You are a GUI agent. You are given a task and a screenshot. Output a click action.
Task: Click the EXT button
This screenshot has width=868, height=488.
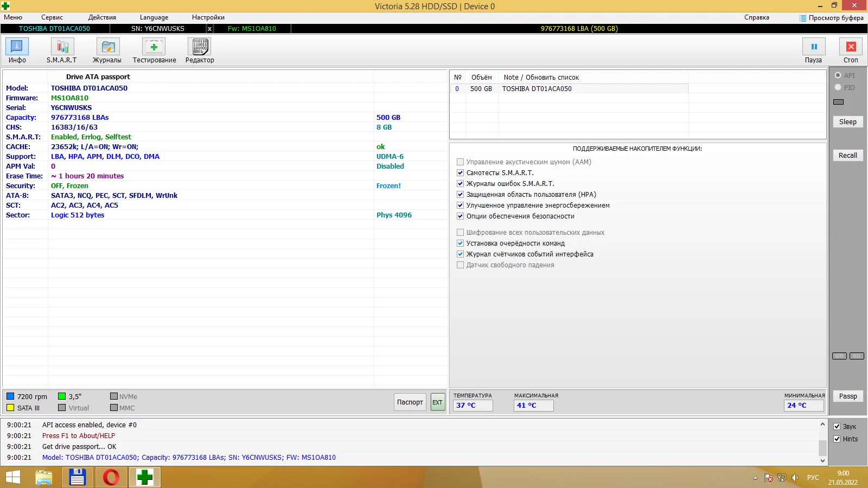[x=437, y=402]
